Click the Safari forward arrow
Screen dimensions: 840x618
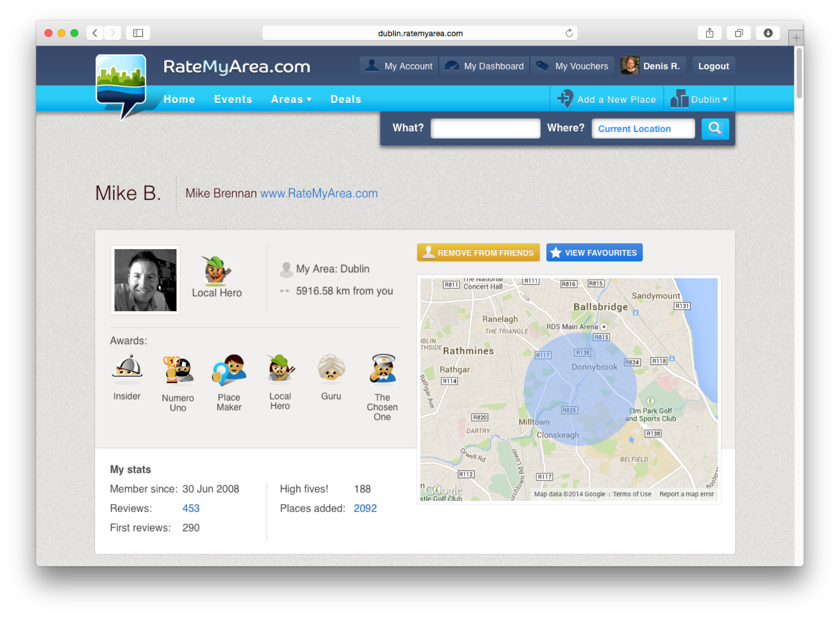pyautogui.click(x=112, y=33)
